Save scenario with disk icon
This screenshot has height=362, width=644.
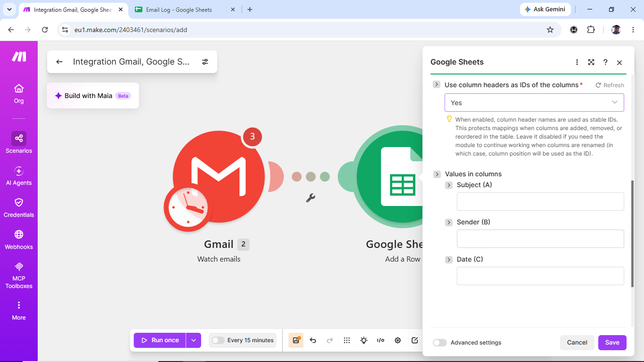click(296, 340)
